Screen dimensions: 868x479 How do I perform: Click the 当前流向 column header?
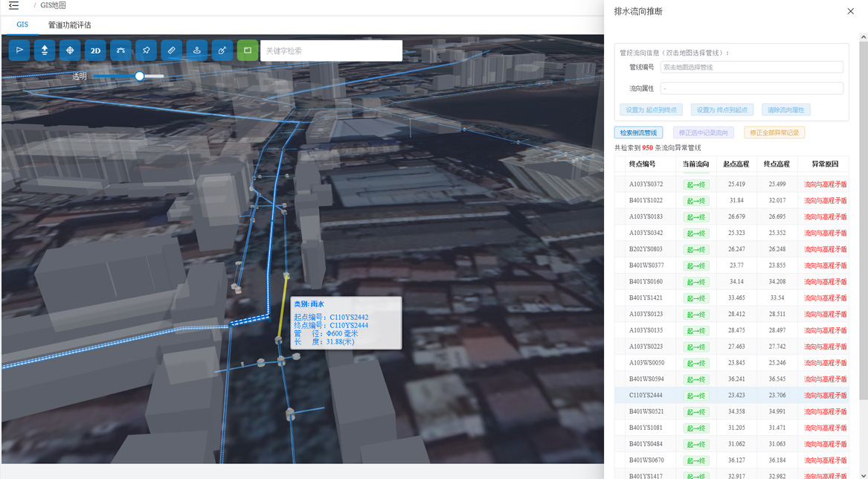click(x=696, y=164)
